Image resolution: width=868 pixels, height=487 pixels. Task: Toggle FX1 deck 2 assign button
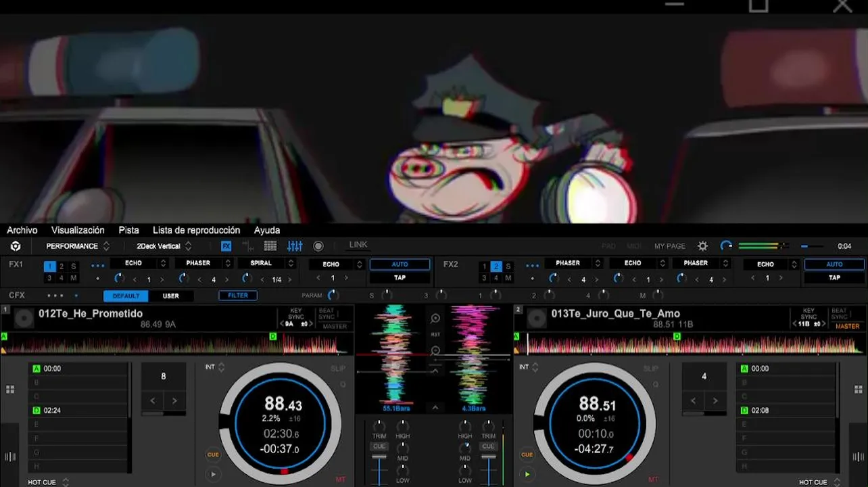pyautogui.click(x=62, y=266)
